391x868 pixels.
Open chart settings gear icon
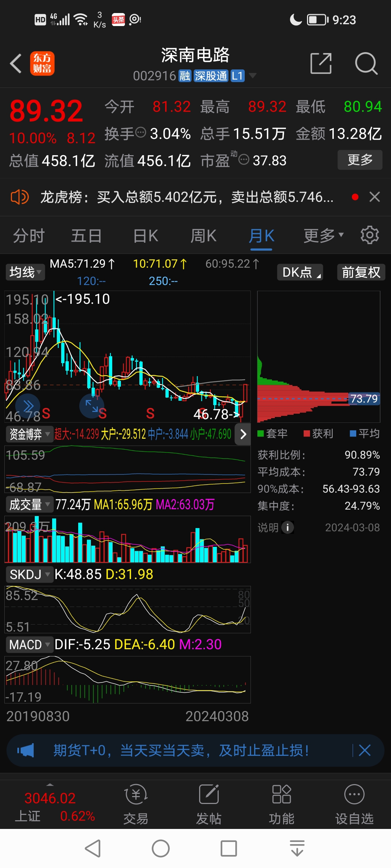(370, 235)
